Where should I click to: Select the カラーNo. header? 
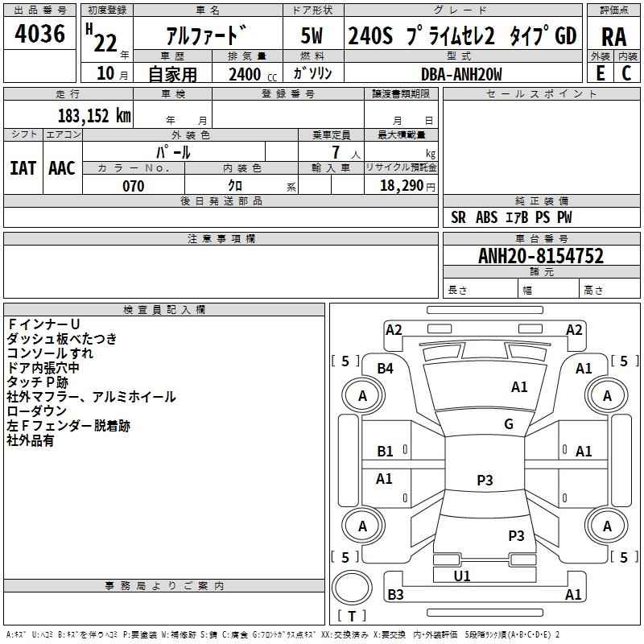pyautogui.click(x=134, y=167)
